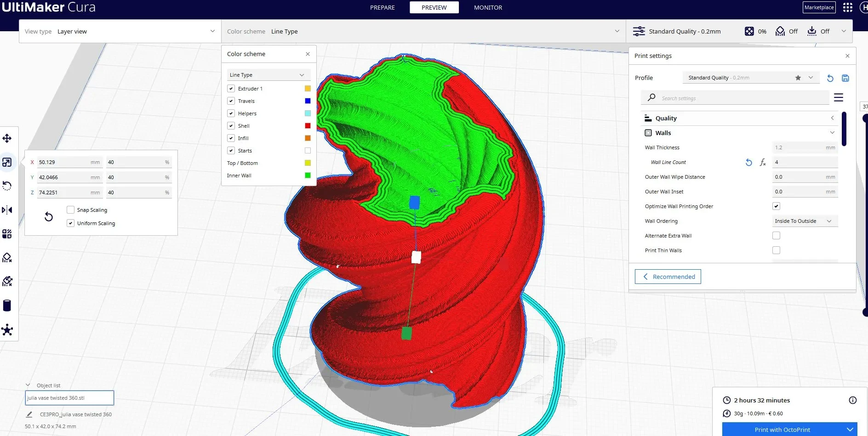Image resolution: width=868 pixels, height=436 pixels.
Task: Collapse the Object list
Action: [28, 385]
